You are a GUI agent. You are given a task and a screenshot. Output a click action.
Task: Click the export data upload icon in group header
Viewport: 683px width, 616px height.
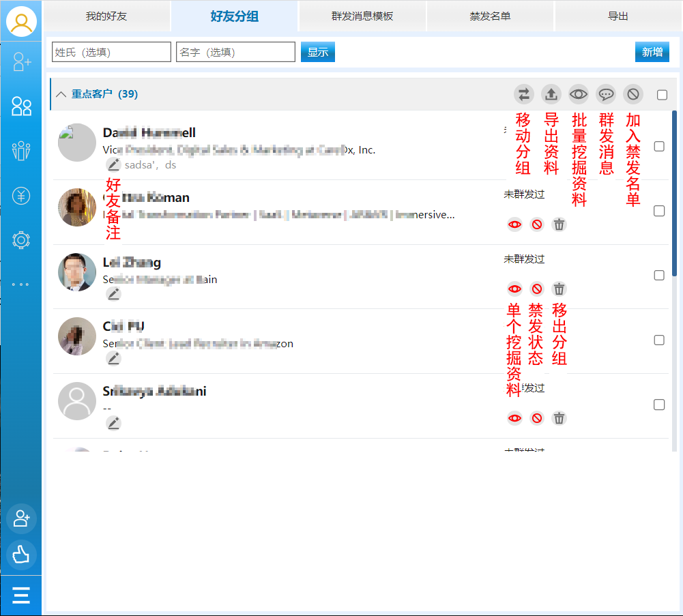coord(551,94)
